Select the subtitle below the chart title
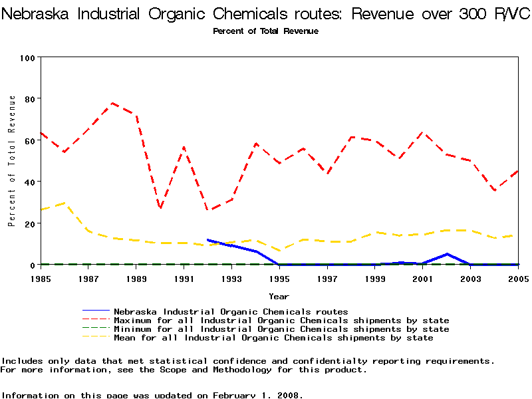This screenshot has width=532, height=399. [265, 31]
